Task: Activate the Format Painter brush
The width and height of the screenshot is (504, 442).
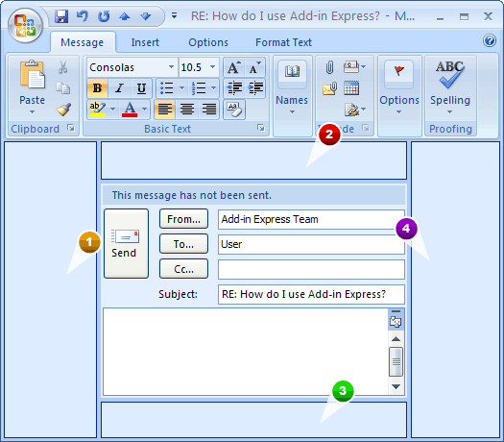Action: (63, 110)
